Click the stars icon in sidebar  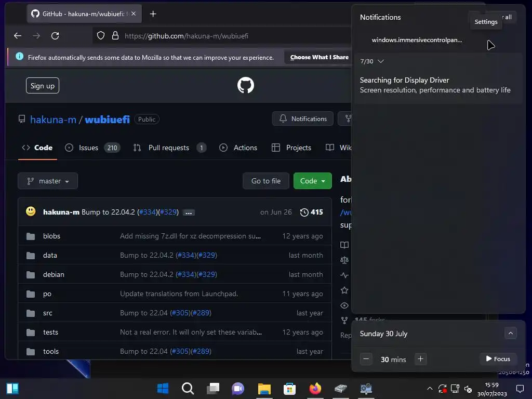(344, 290)
